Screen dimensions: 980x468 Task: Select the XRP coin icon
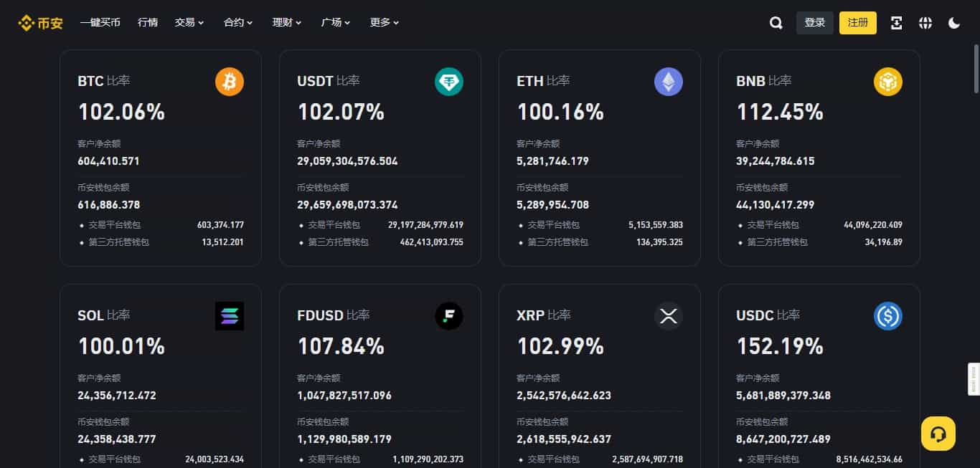coord(668,315)
